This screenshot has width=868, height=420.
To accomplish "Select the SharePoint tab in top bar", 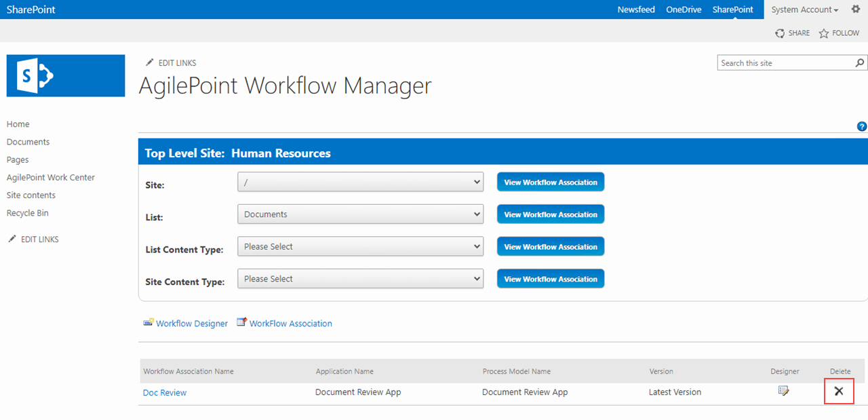I will coord(732,9).
